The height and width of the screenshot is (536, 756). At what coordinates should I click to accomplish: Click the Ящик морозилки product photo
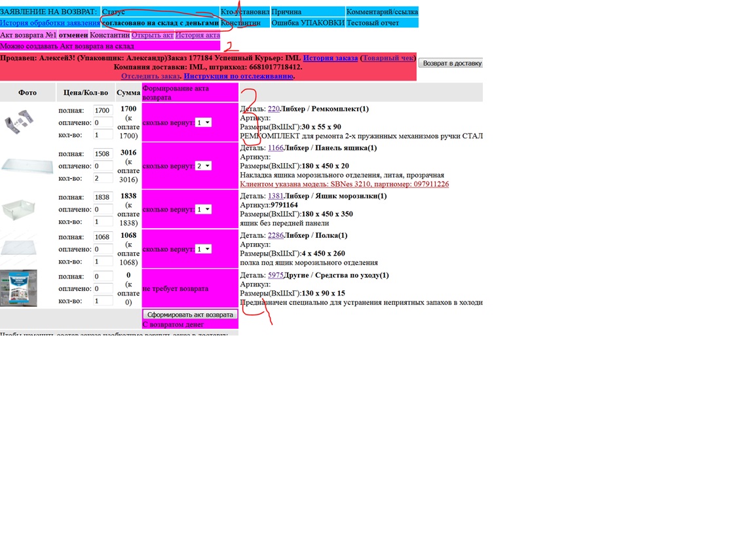tap(18, 210)
